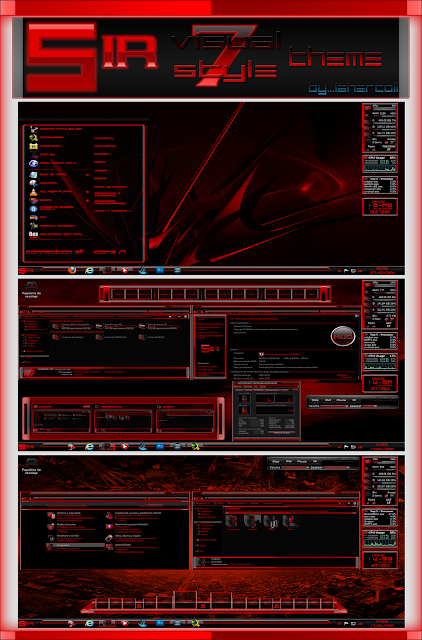Open Accesibilidad in the control panel

[x=123, y=544]
